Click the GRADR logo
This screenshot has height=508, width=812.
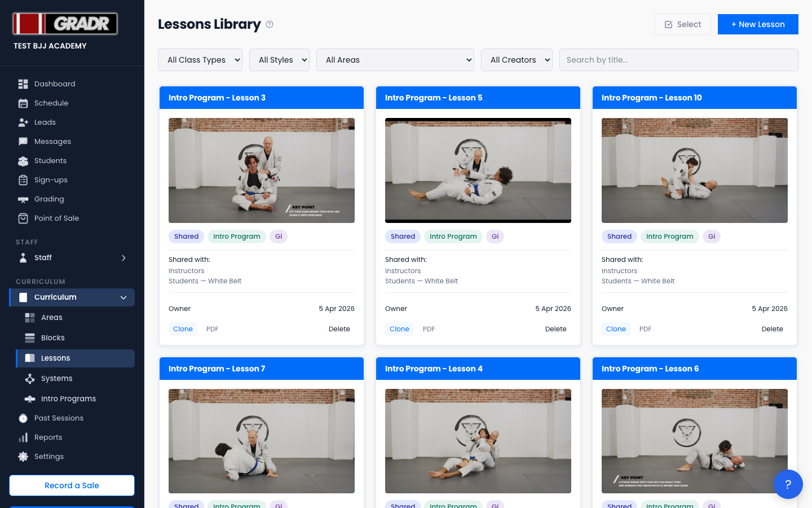click(65, 24)
